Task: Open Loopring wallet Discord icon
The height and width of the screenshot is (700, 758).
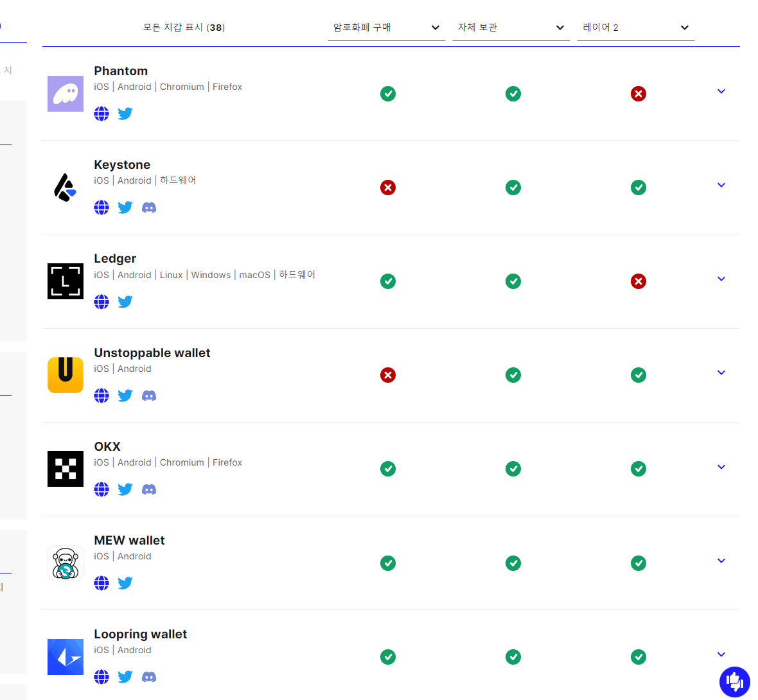Action: pyautogui.click(x=149, y=677)
